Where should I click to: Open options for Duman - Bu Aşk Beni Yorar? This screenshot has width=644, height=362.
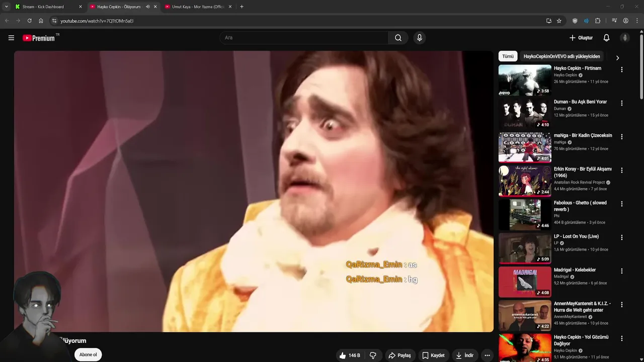pos(622,103)
